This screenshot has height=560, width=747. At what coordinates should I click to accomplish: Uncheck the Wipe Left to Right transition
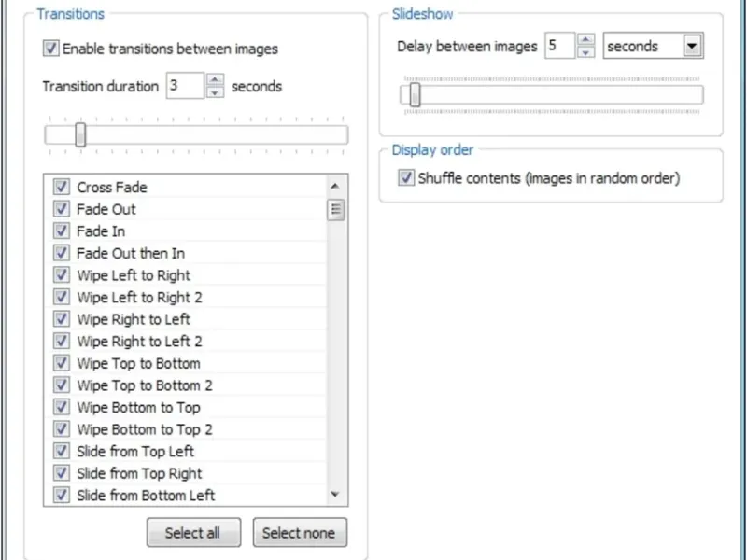pos(62,275)
